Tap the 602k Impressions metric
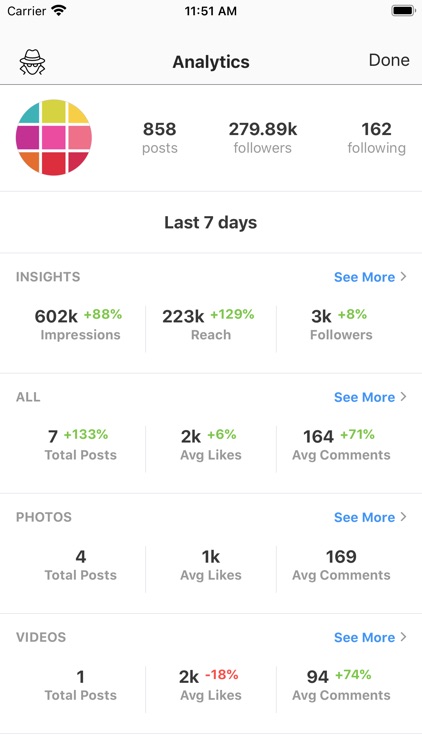This screenshot has height=750, width=422. coord(79,324)
